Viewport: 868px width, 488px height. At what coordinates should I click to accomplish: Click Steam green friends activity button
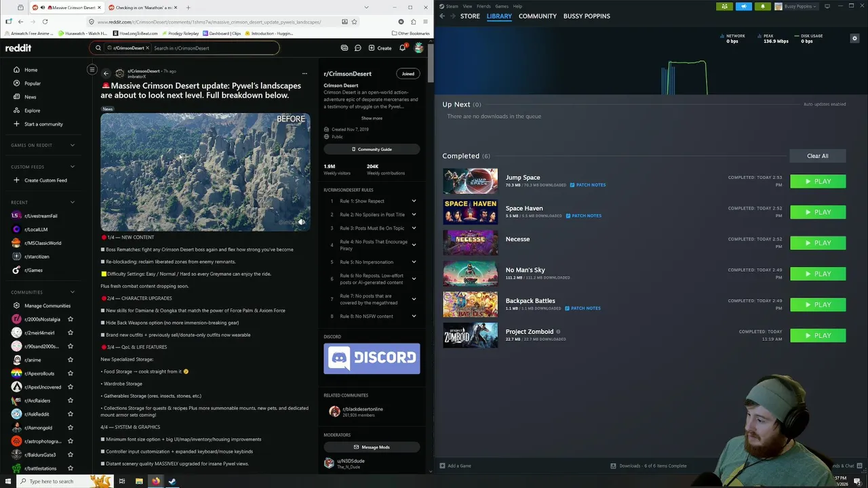725,6
